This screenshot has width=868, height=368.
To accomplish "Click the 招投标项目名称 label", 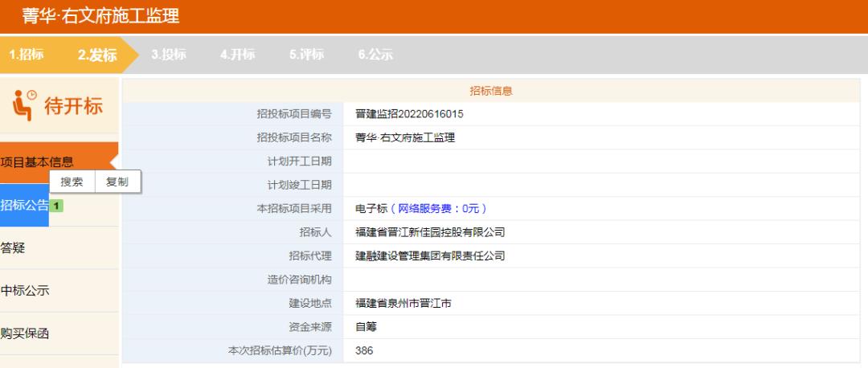I will pyautogui.click(x=294, y=137).
